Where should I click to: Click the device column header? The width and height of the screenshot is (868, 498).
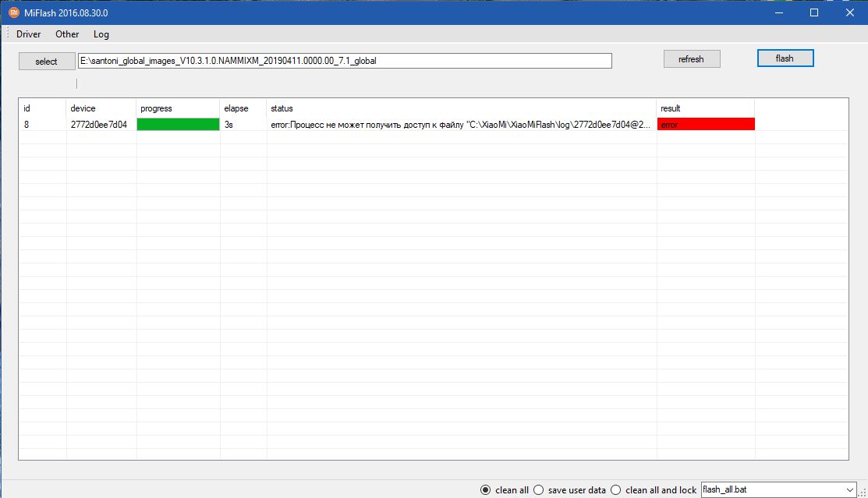pyautogui.click(x=101, y=108)
